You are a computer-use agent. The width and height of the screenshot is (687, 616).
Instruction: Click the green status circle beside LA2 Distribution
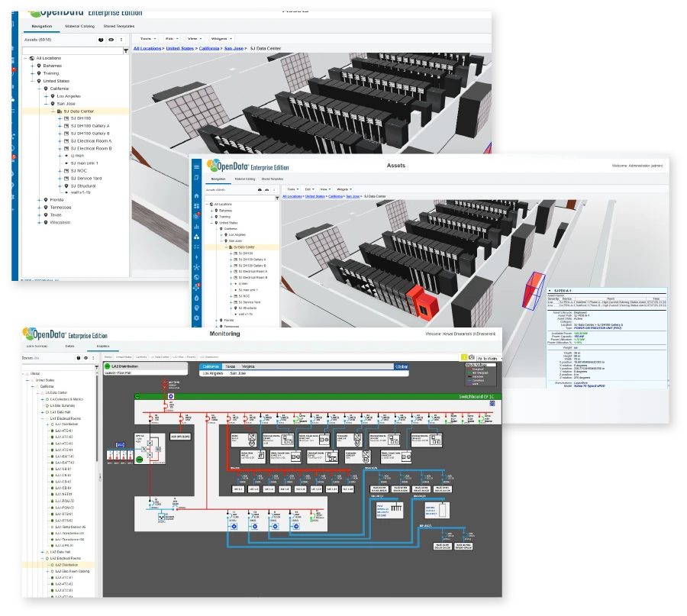point(107,365)
